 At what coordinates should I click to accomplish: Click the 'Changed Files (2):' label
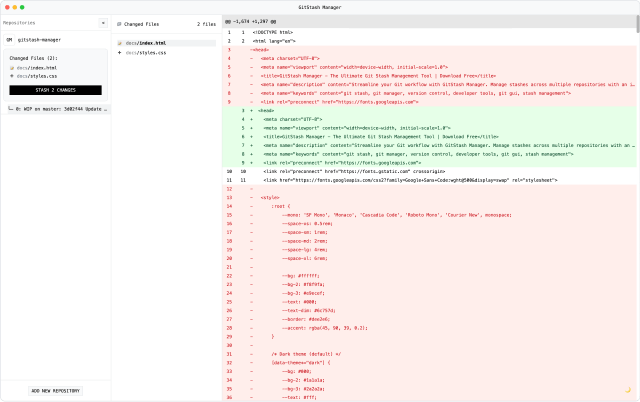click(x=33, y=58)
